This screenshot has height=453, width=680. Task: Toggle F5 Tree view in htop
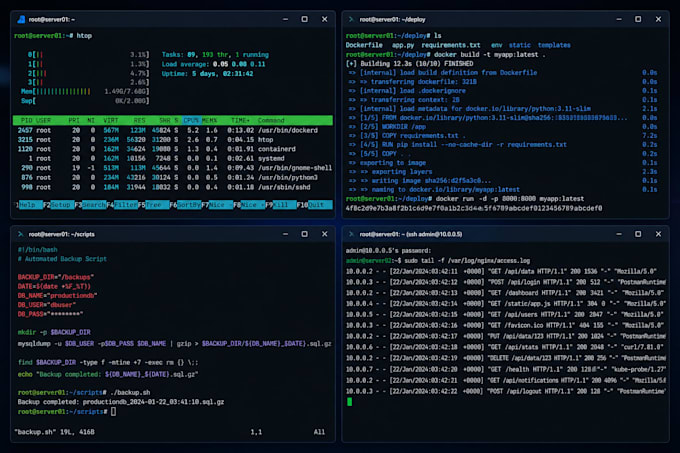tap(154, 205)
